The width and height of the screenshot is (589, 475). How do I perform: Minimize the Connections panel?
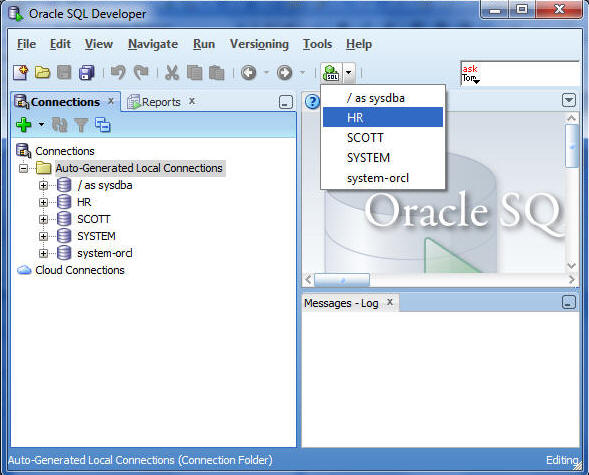[x=286, y=102]
